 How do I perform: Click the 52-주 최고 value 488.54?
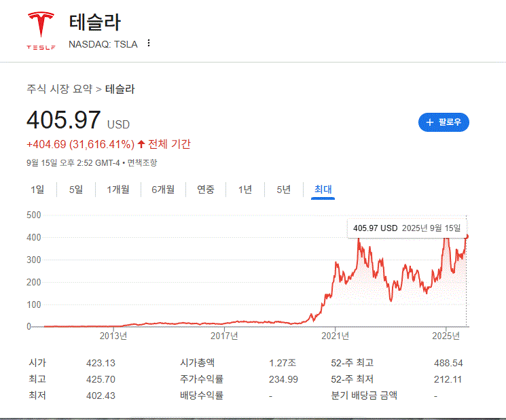pyautogui.click(x=448, y=363)
